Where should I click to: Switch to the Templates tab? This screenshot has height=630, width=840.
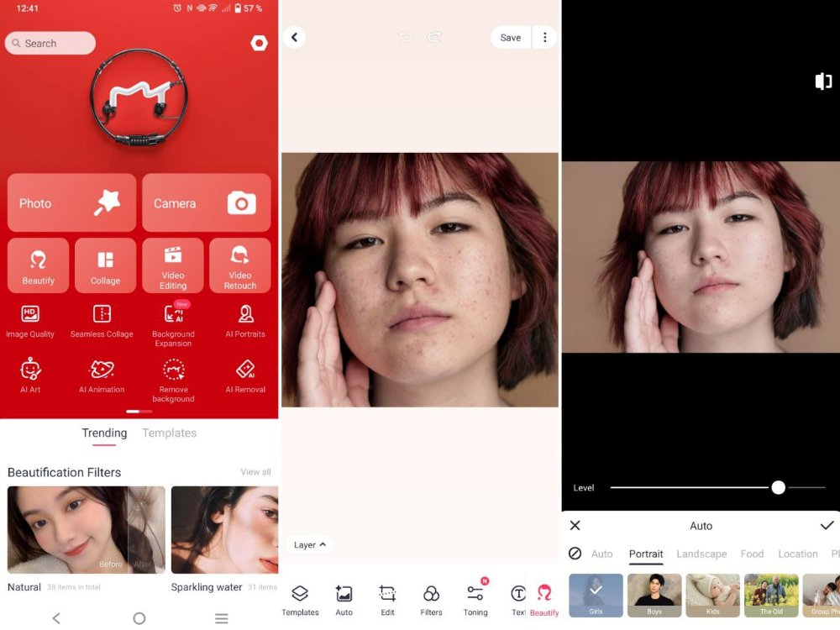coord(169,433)
